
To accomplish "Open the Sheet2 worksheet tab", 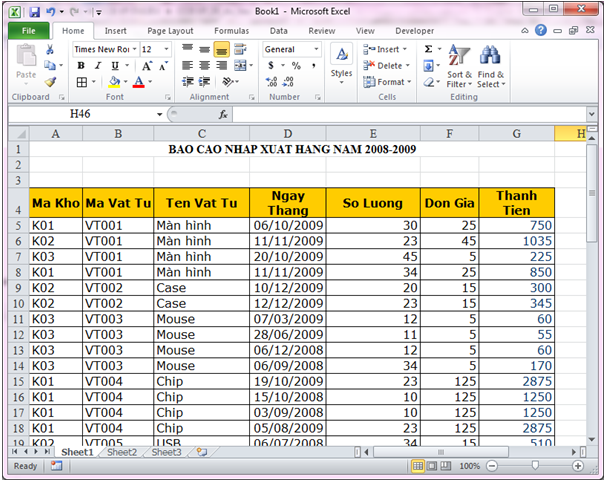I will (x=122, y=452).
